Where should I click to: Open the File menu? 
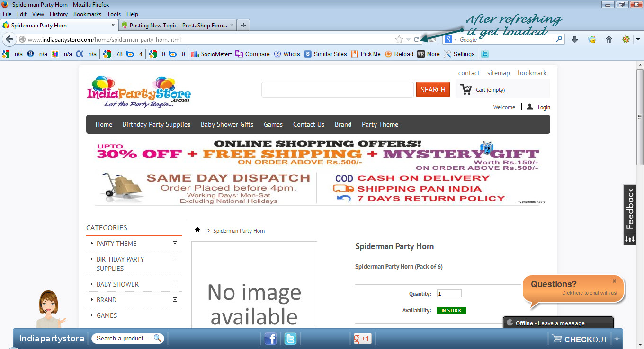pyautogui.click(x=7, y=14)
